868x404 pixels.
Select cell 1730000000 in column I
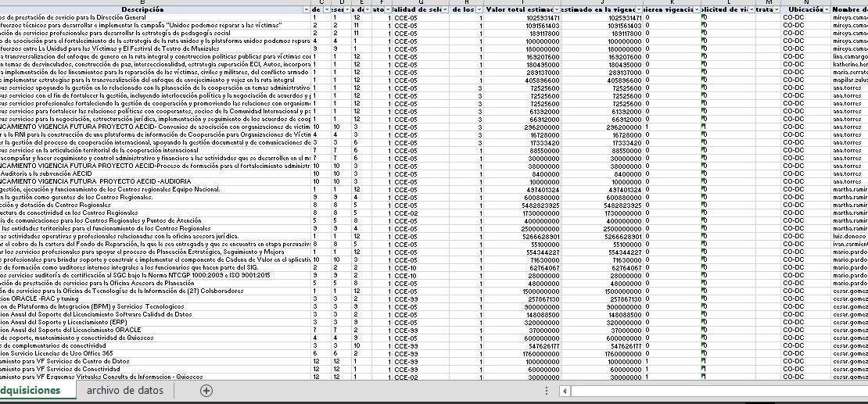pos(522,213)
